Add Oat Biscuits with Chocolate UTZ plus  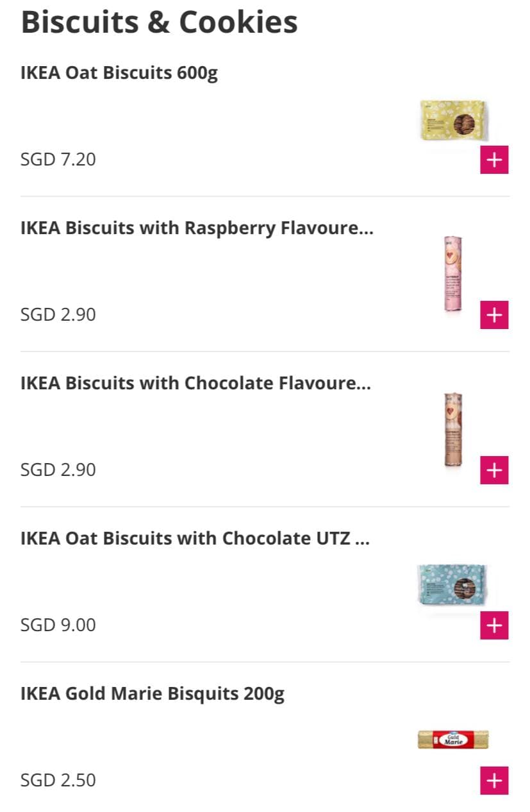coord(494,625)
